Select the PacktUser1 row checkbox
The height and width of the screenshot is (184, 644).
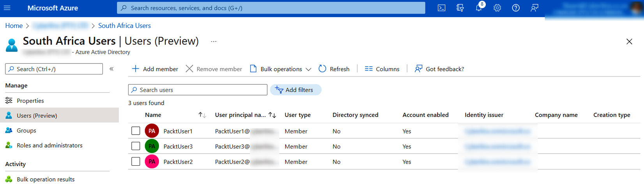coord(136,131)
